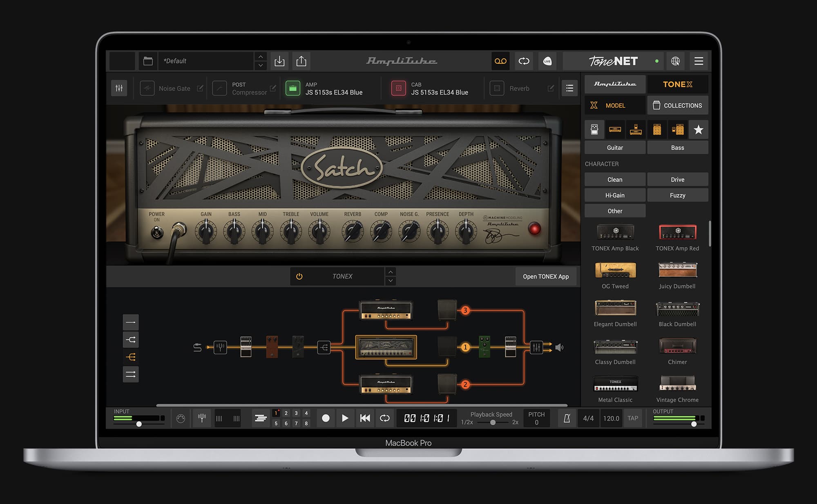Filter by the Hi-Gain character
Image resolution: width=817 pixels, height=504 pixels.
pyautogui.click(x=615, y=195)
